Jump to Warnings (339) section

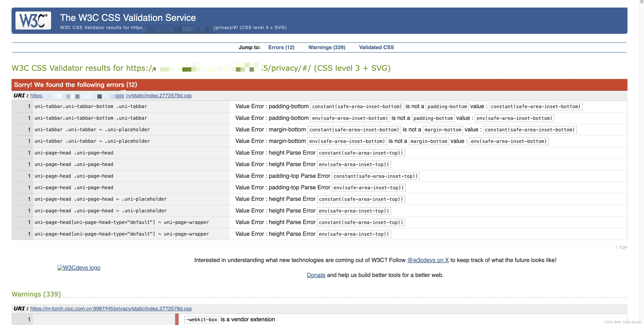pos(326,47)
